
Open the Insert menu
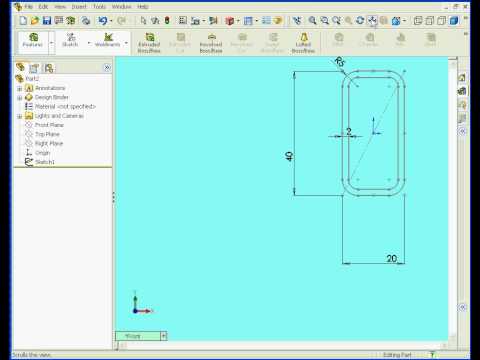click(79, 7)
